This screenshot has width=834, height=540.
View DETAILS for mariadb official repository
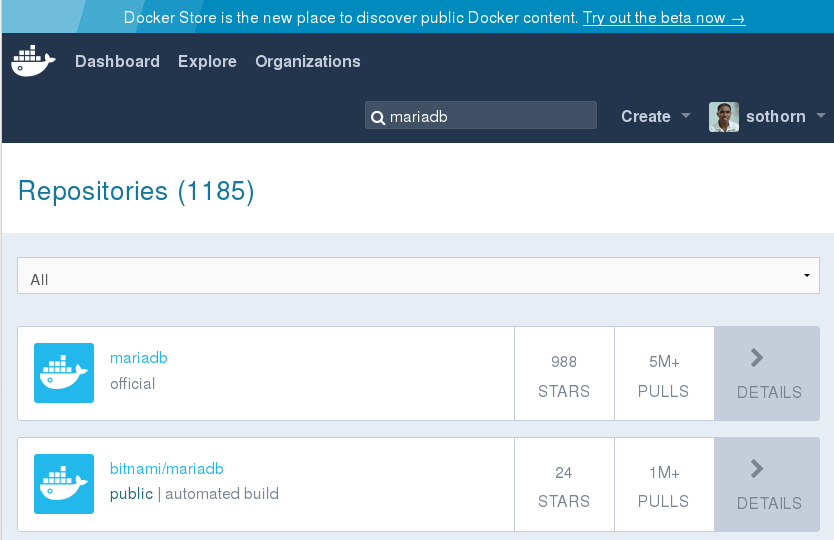(767, 373)
